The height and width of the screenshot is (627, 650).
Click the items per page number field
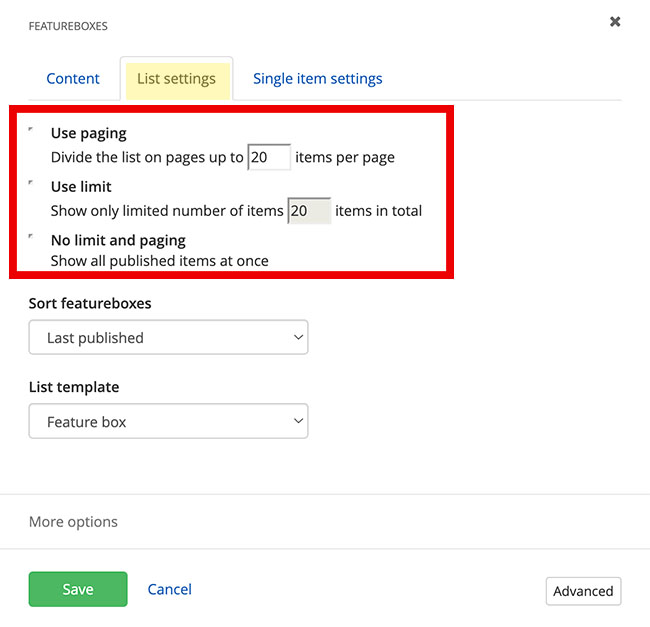click(269, 157)
